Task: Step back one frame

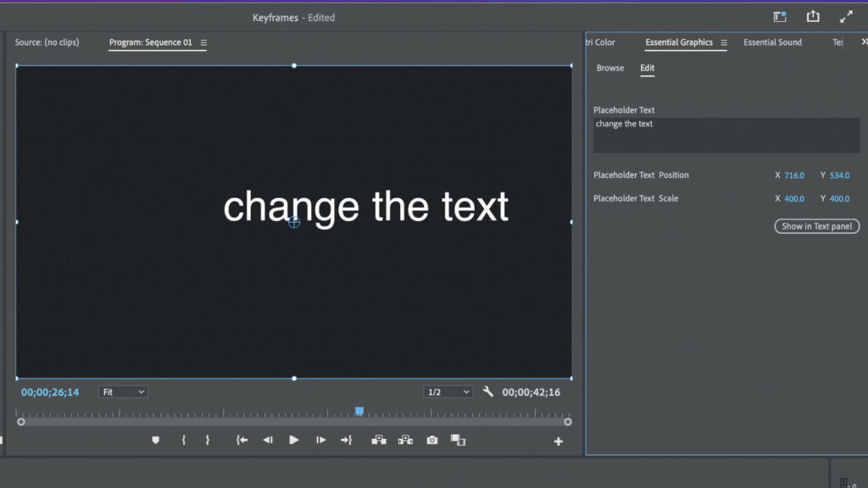Action: (x=268, y=441)
